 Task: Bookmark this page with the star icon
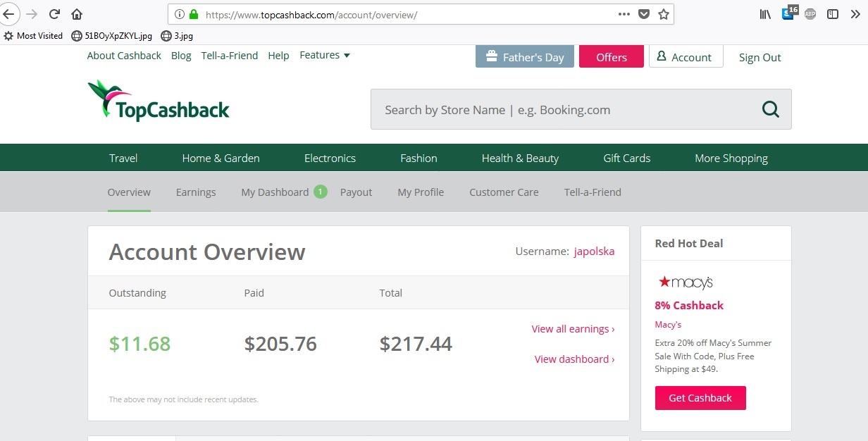(x=663, y=14)
